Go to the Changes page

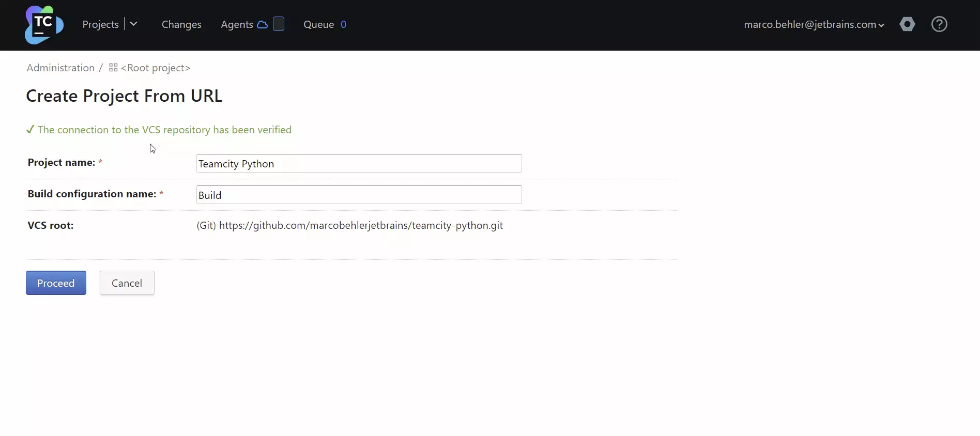[181, 24]
